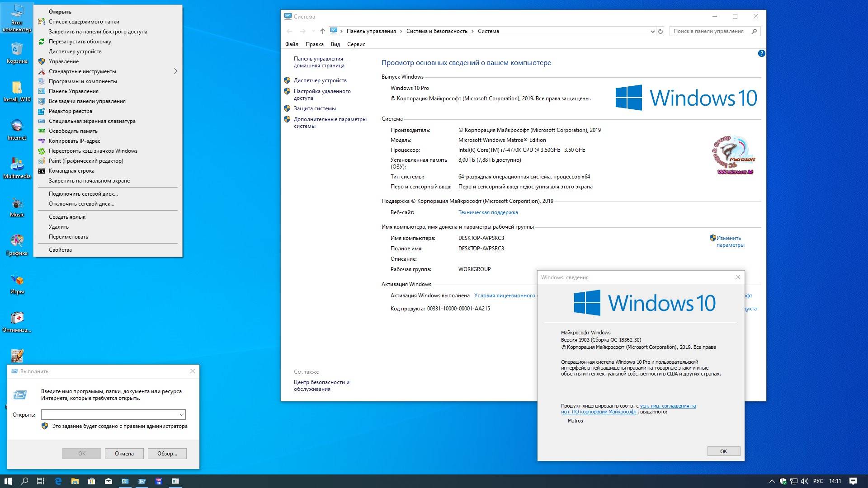Image resolution: width=868 pixels, height=488 pixels.
Task: Open the Оптимиза... desktop shortcut
Action: [x=17, y=322]
